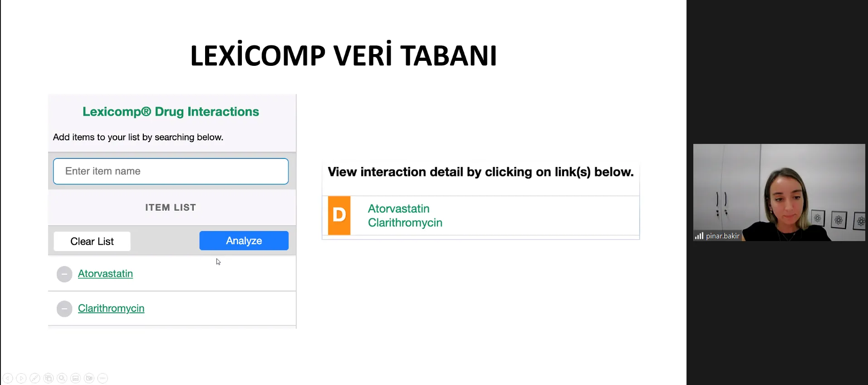
Task: Click the orange D risk rating badge
Action: tap(339, 215)
